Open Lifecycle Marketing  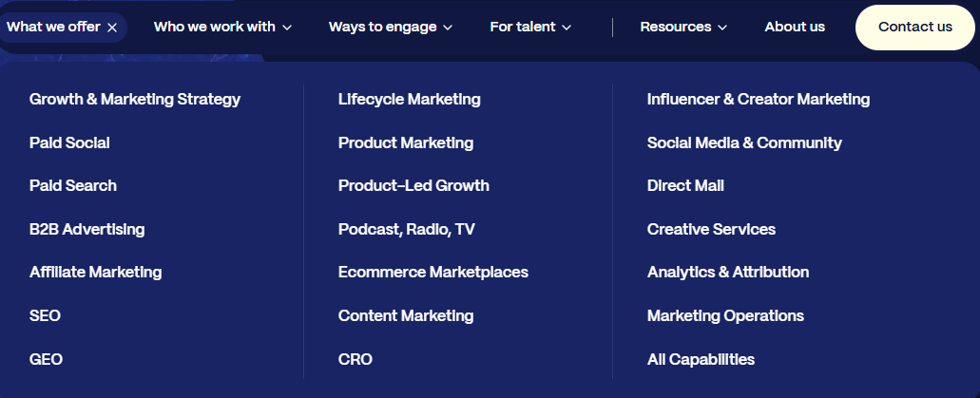(410, 99)
